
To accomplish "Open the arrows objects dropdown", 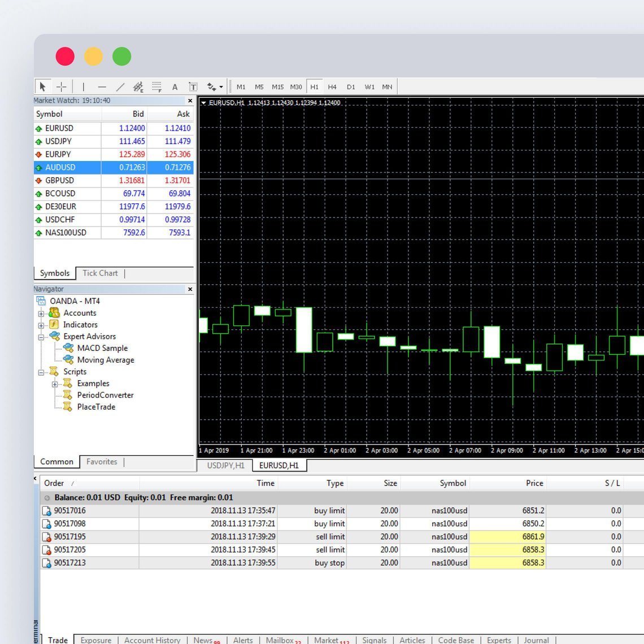I will click(x=221, y=87).
